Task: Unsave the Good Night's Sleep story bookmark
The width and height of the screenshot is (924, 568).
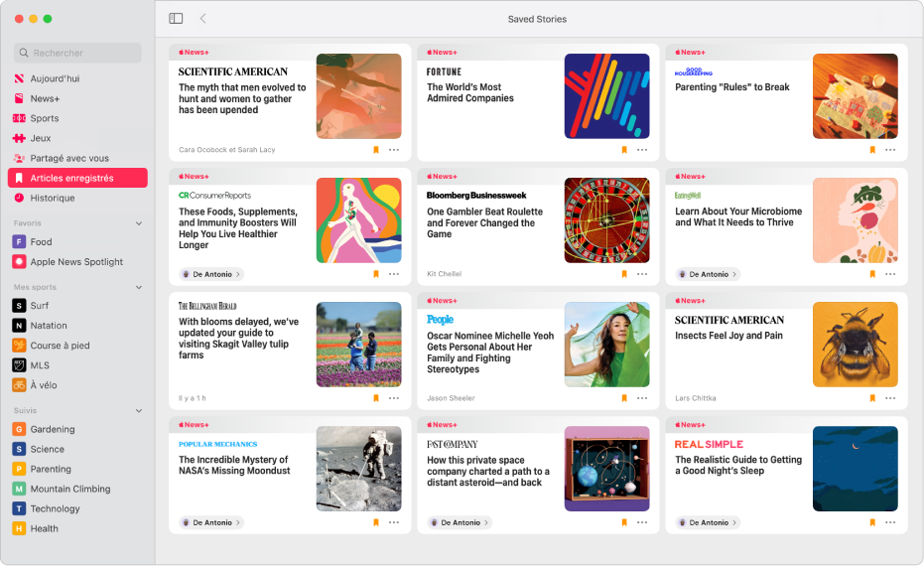Action: coord(872,522)
